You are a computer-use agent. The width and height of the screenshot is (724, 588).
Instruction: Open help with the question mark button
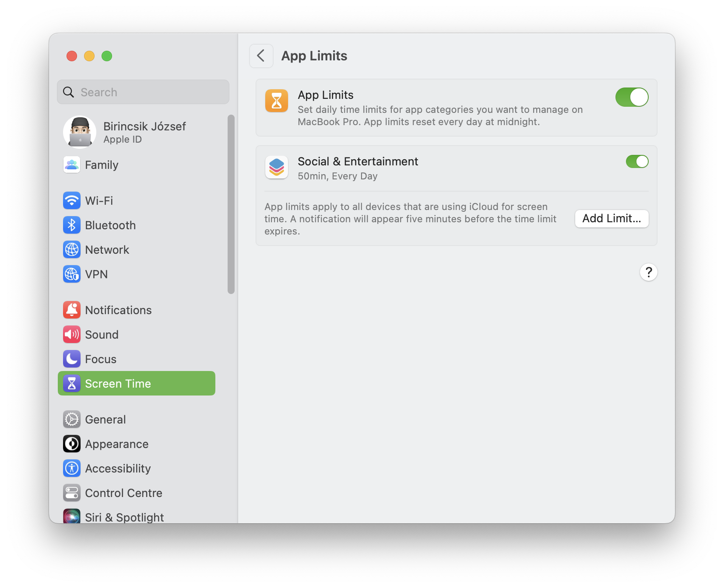[x=649, y=272]
